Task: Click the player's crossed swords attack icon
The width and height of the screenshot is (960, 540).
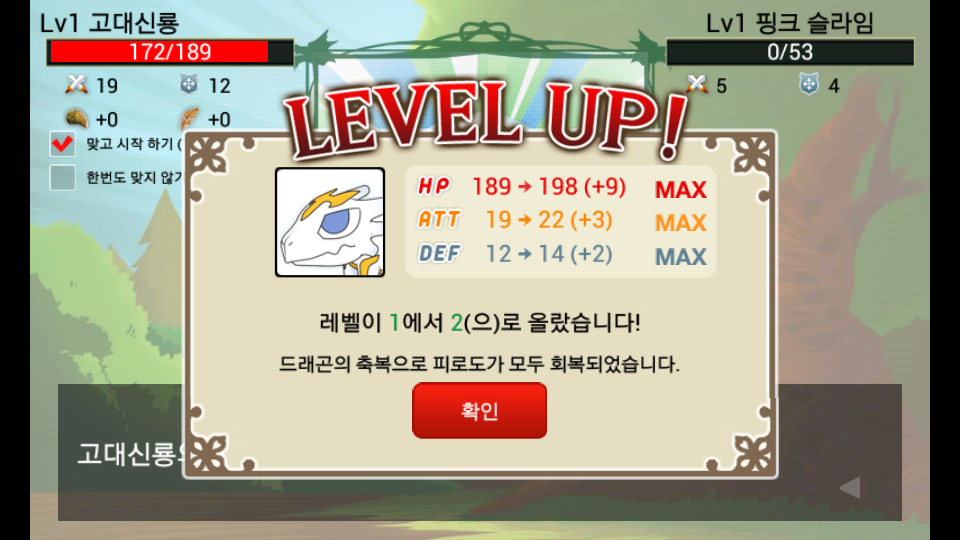Action: coord(77,84)
